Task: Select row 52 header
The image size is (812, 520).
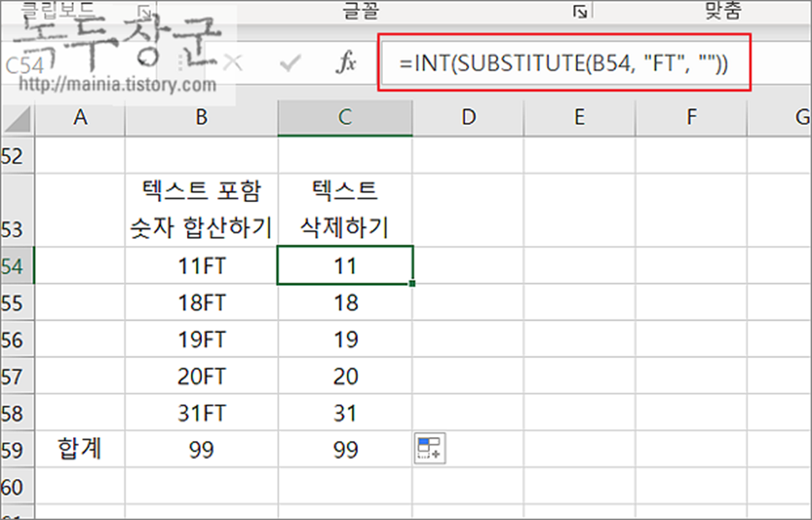Action: [x=17, y=155]
